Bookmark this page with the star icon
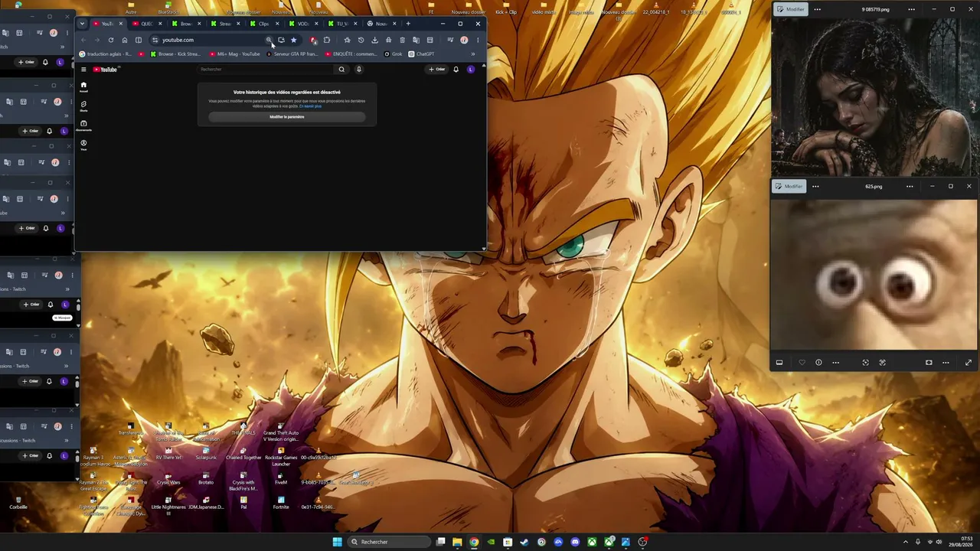This screenshot has height=551, width=980. (293, 40)
